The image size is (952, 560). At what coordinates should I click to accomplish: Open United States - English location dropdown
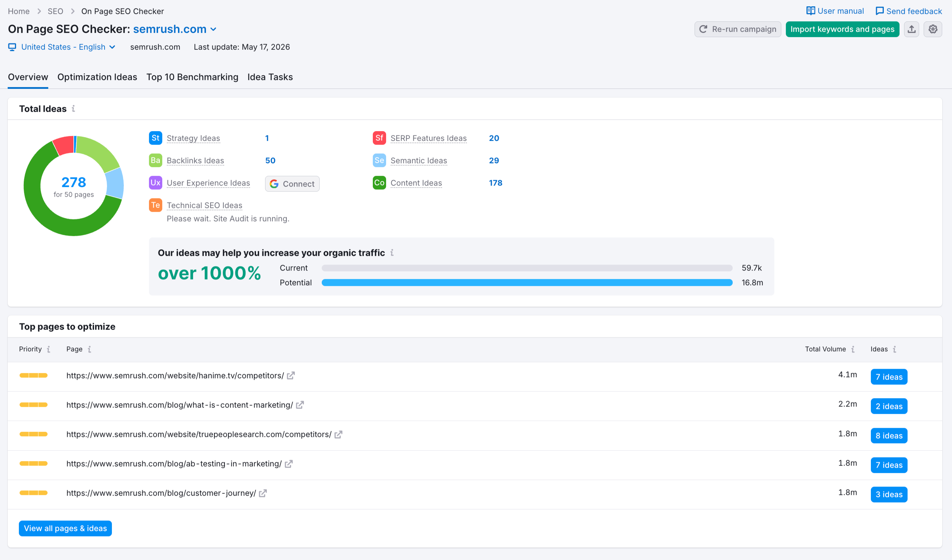[x=68, y=47]
